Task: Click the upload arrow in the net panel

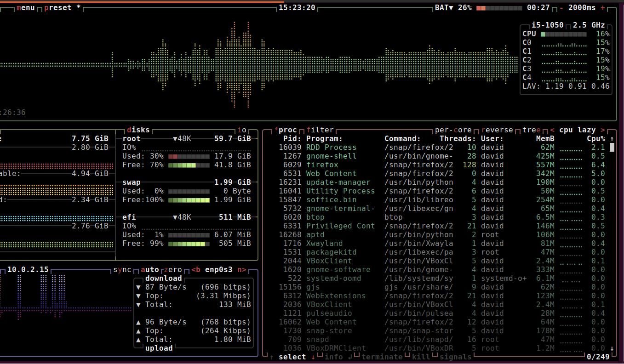Action: click(x=138, y=322)
